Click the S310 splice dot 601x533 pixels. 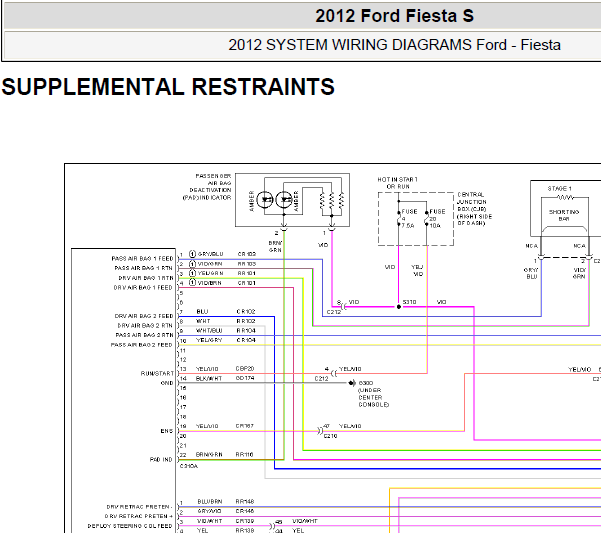pos(399,307)
